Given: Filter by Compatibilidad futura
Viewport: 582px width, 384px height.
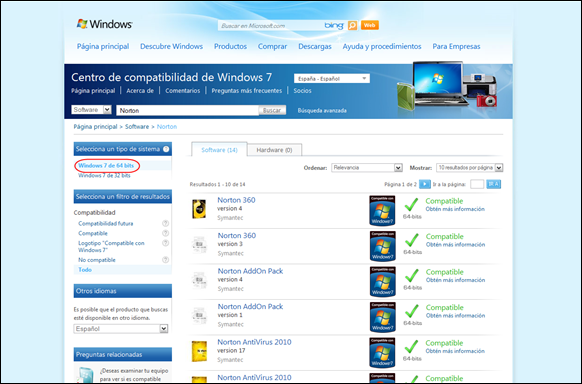Looking at the screenshot, I should coord(106,223).
